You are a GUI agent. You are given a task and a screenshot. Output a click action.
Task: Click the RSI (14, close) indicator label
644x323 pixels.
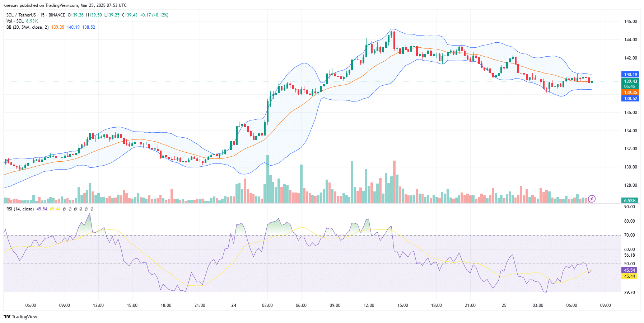(20, 209)
